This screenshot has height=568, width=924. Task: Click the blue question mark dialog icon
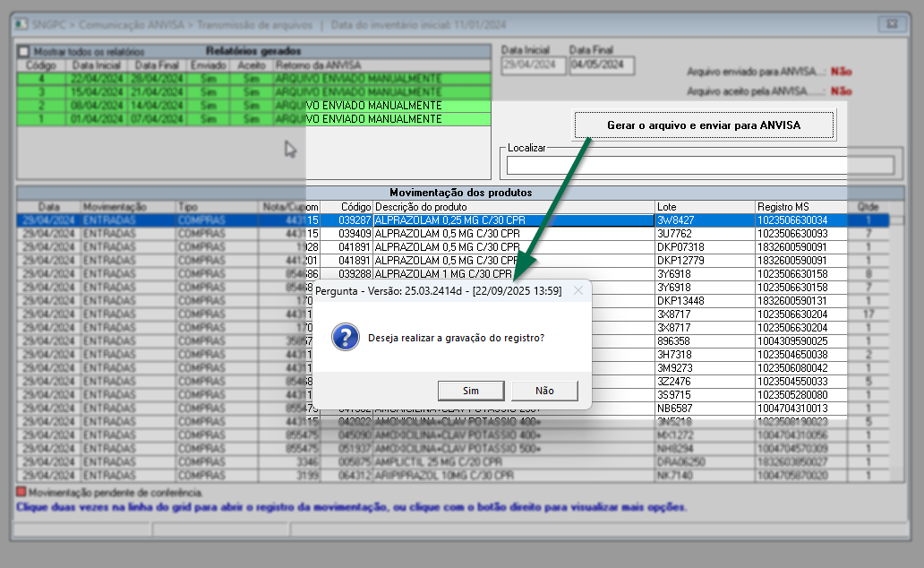[x=346, y=338]
